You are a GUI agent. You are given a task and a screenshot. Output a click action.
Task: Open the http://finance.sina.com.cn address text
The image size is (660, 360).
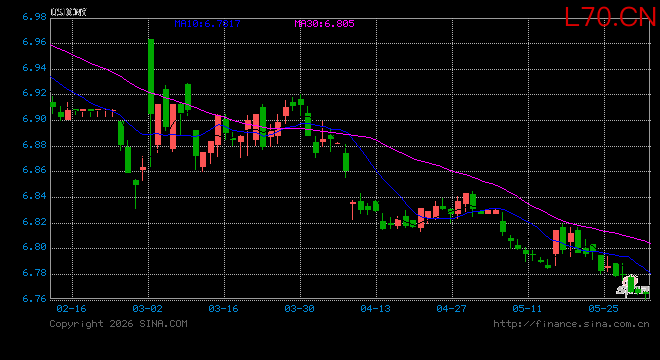[x=571, y=324]
